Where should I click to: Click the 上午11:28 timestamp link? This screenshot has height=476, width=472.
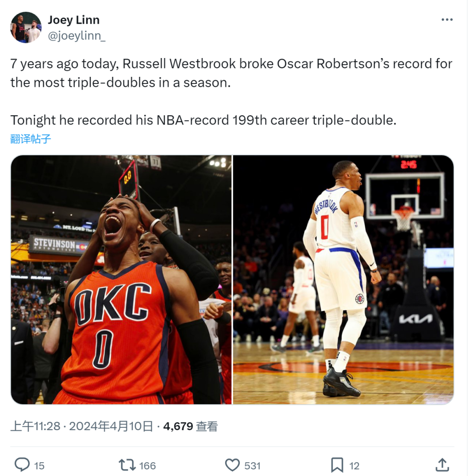[x=35, y=426]
